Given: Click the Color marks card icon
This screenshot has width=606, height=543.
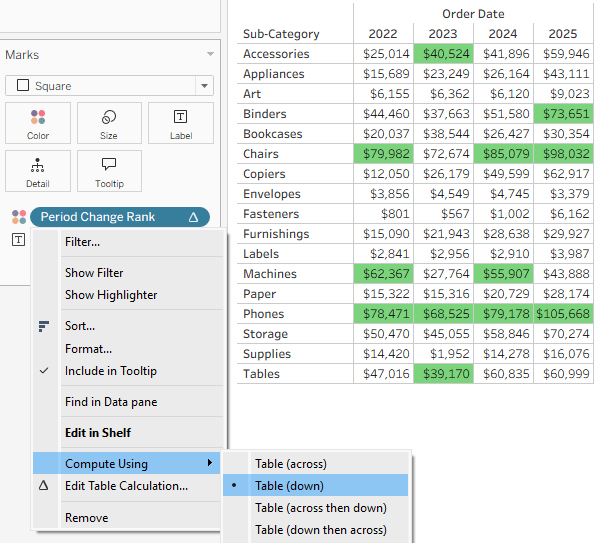Looking at the screenshot, I should (x=38, y=117).
